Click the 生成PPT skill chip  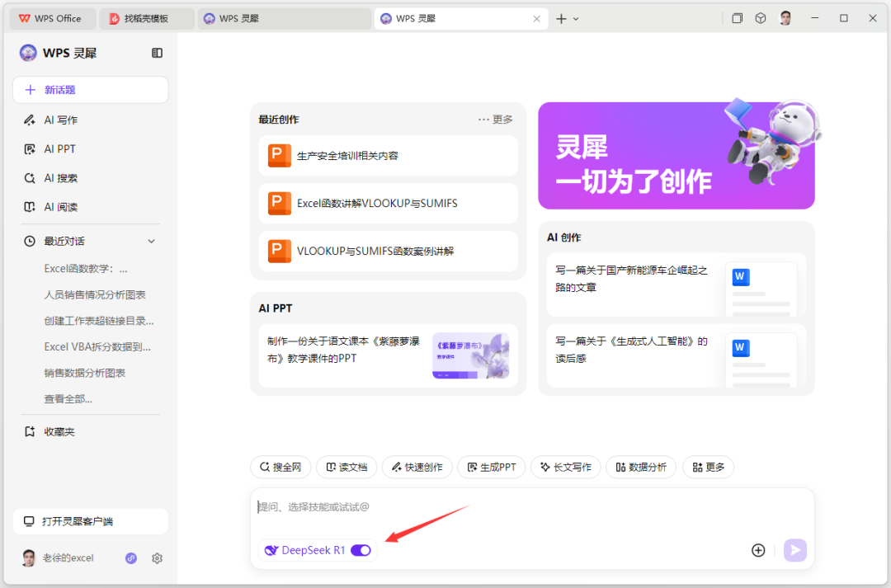[x=492, y=467]
